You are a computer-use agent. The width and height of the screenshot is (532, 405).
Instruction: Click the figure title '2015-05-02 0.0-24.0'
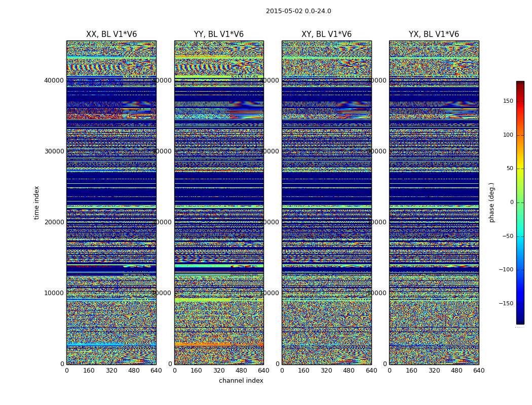point(298,11)
